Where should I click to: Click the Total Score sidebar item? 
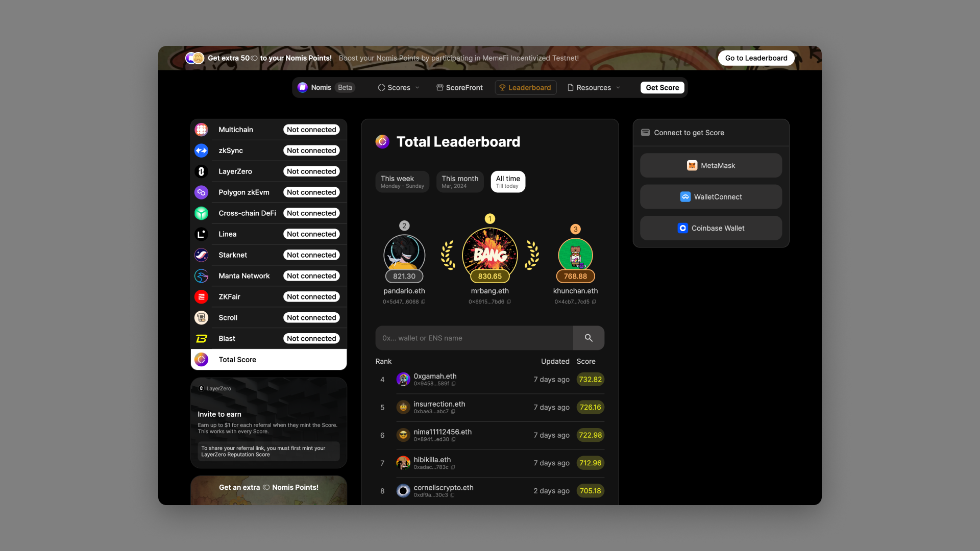(269, 359)
